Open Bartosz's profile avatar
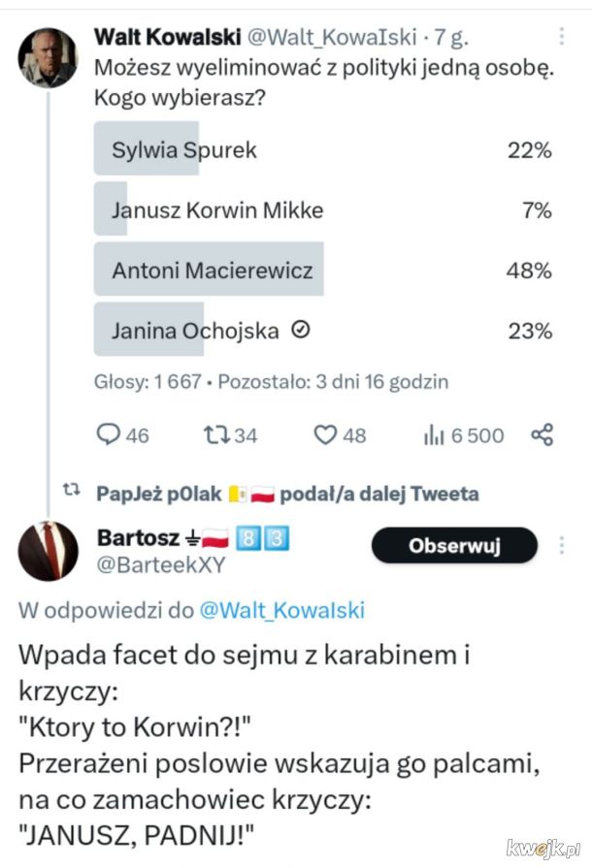The image size is (592, 868). click(x=48, y=551)
